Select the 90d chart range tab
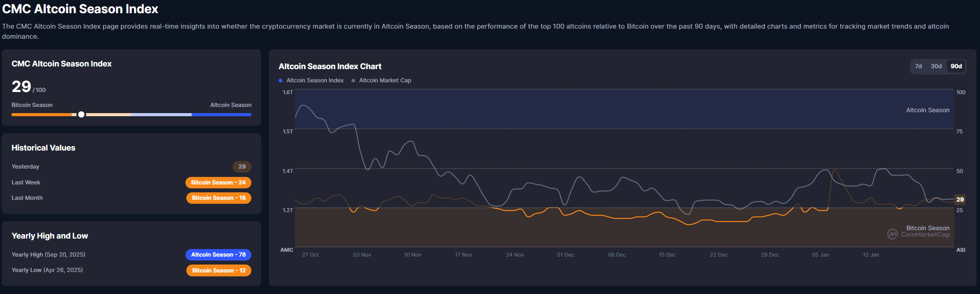The image size is (980, 294). click(x=956, y=66)
